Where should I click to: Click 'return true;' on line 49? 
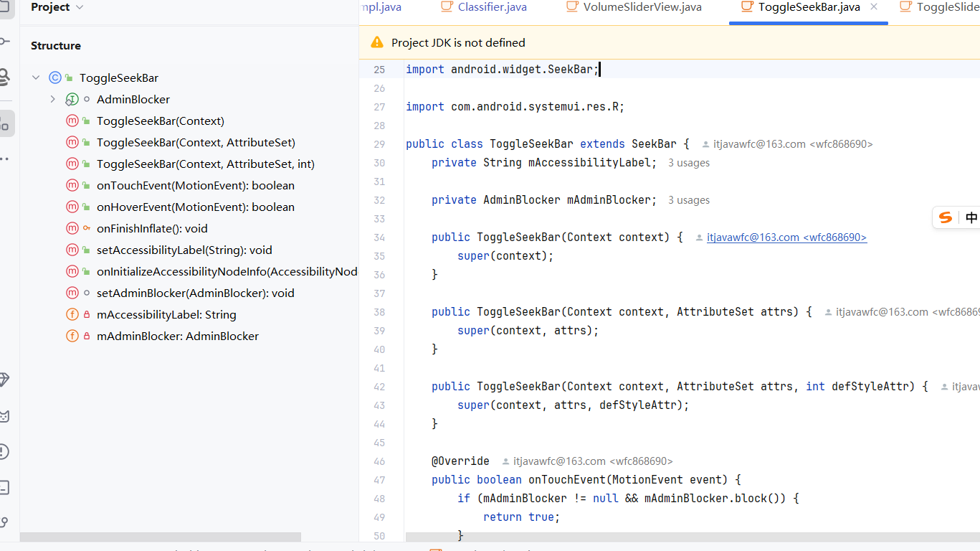click(521, 517)
